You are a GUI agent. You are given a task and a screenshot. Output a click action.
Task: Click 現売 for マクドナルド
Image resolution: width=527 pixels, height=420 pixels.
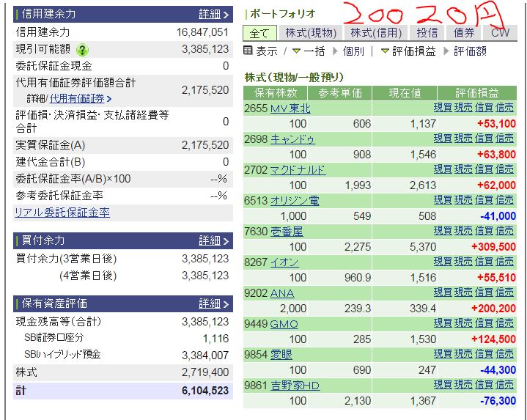pos(463,169)
